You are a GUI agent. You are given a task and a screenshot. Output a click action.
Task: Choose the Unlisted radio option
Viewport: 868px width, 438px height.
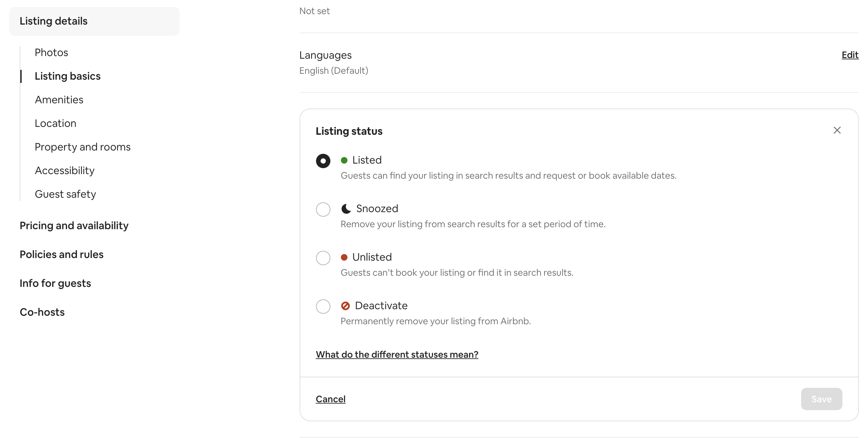tap(323, 258)
